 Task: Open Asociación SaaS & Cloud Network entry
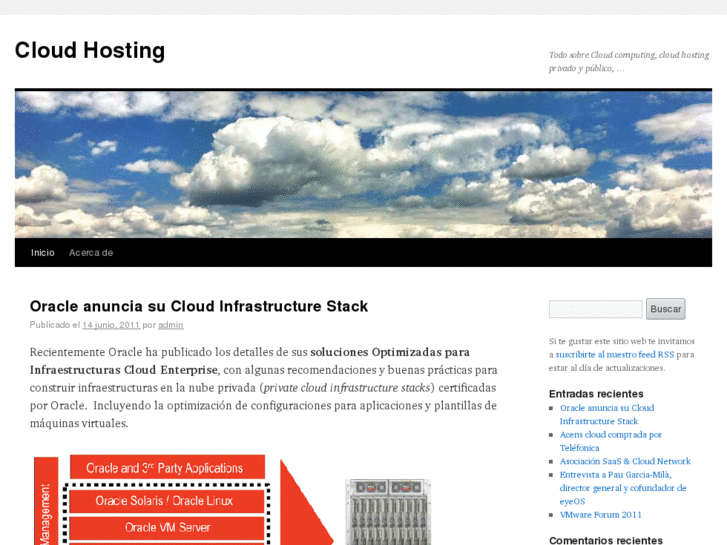tap(625, 461)
